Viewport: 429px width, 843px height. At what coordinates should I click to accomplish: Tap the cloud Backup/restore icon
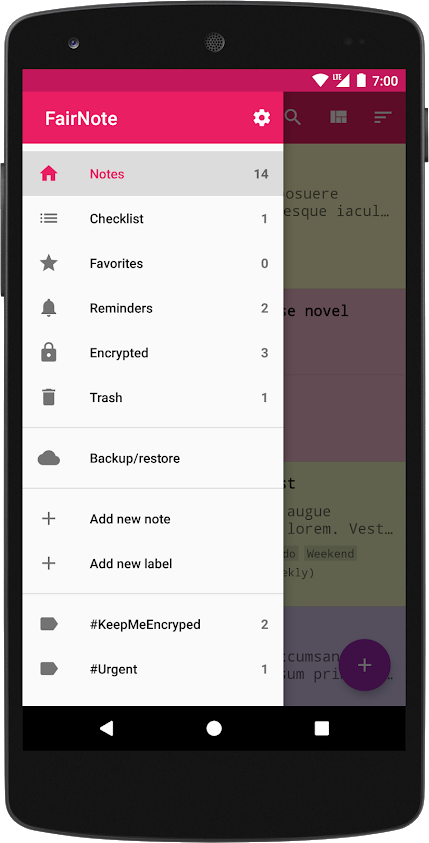48,458
